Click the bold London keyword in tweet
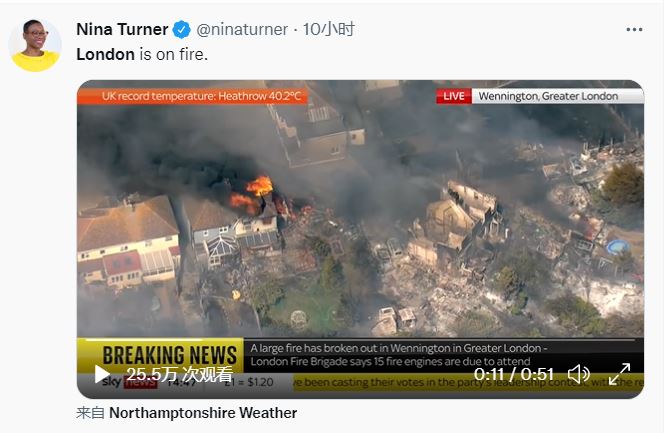667x433 pixels. point(105,54)
